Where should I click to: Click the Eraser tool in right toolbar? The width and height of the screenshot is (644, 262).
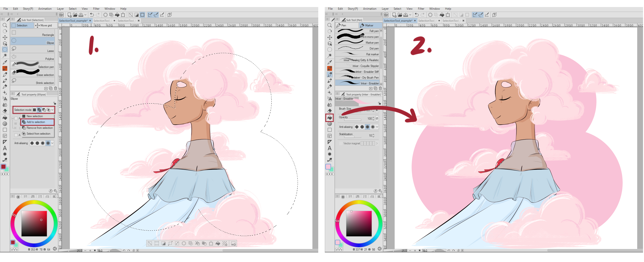click(x=329, y=111)
